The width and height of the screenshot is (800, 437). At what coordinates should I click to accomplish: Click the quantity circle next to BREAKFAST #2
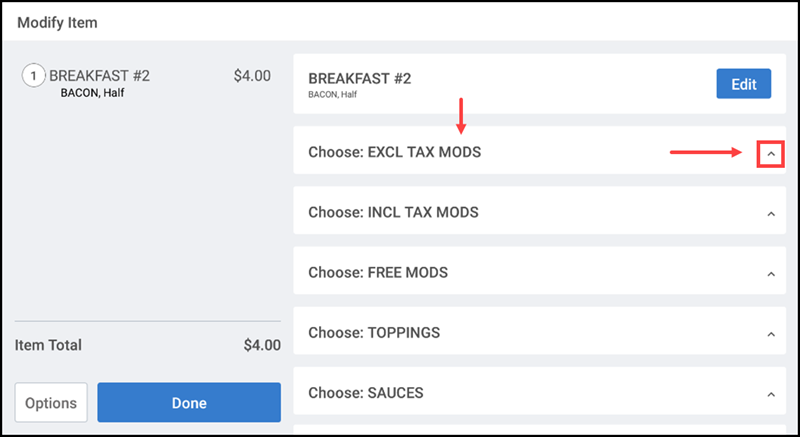click(x=33, y=76)
